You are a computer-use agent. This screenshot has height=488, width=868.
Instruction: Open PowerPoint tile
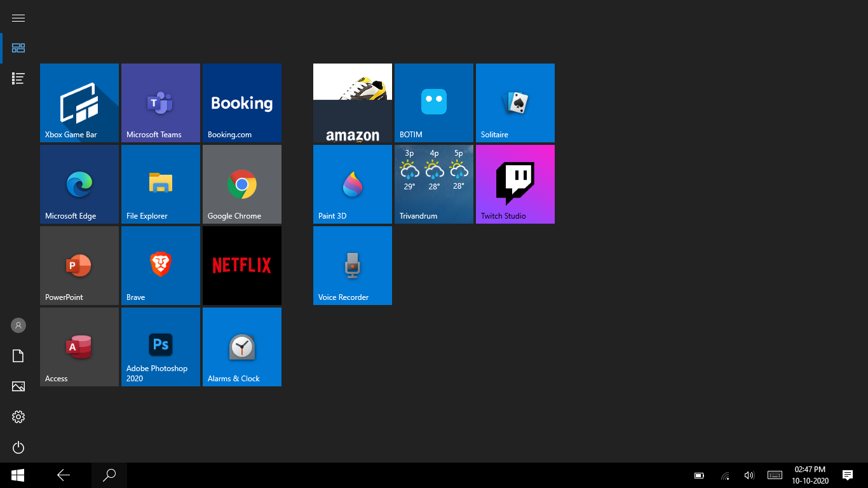[79, 266]
